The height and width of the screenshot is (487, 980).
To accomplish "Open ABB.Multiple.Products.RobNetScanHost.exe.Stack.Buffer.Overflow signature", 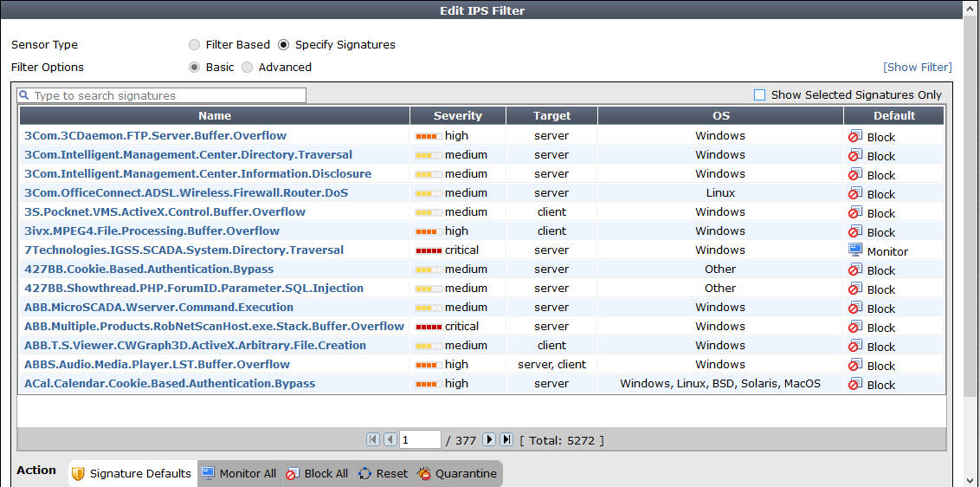I will coord(215,326).
